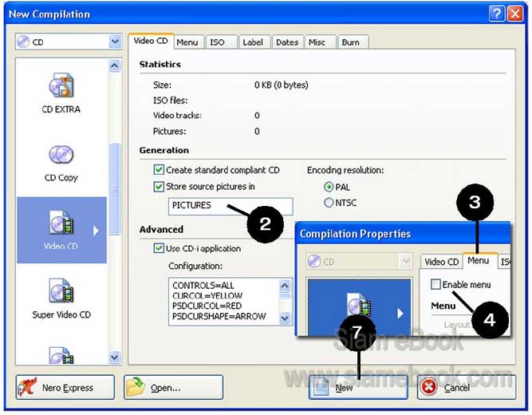Image resolution: width=532 pixels, height=415 pixels.
Task: Open the Label tab
Action: click(x=253, y=42)
